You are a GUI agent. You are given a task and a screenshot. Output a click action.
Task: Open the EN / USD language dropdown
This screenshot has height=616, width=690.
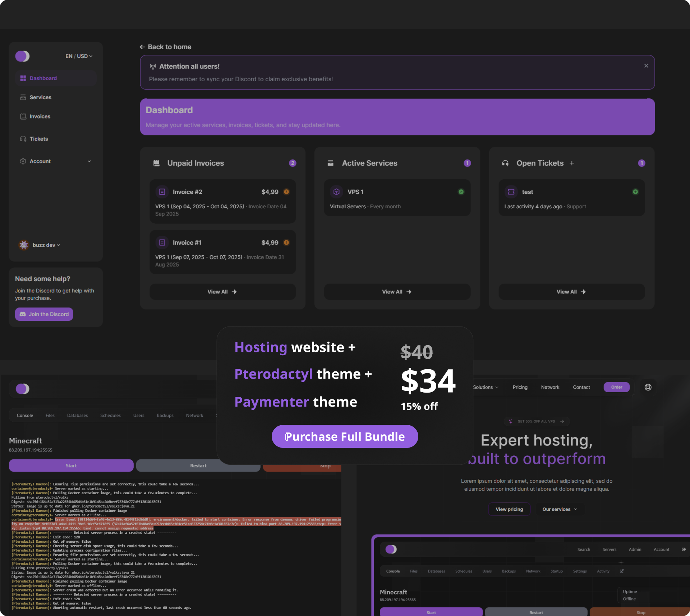(x=79, y=56)
